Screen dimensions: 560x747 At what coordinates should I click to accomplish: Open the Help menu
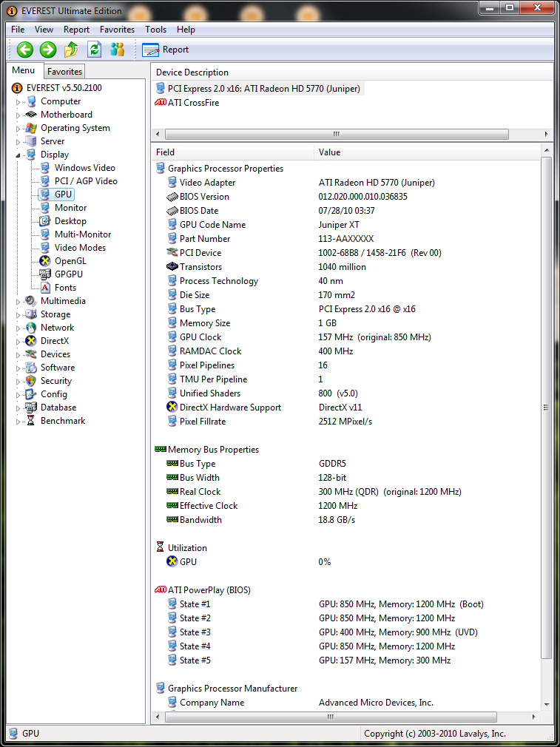click(186, 30)
